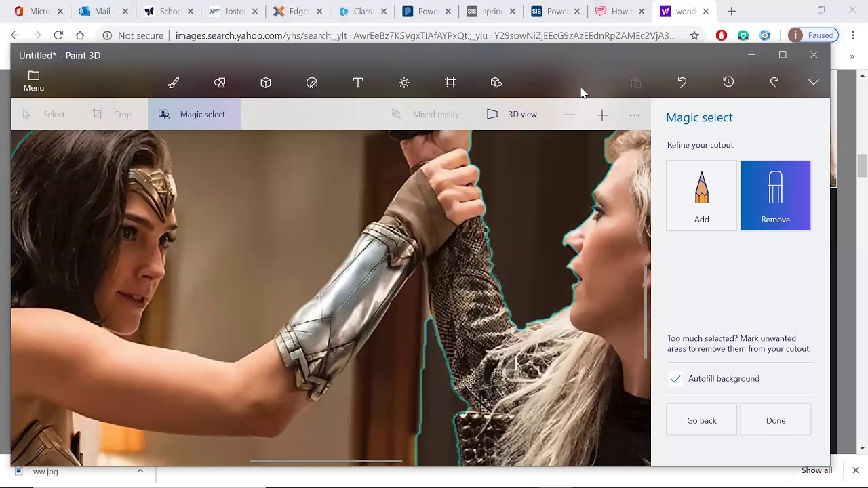Select the Brushes tool
868x488 pixels.
(x=174, y=83)
